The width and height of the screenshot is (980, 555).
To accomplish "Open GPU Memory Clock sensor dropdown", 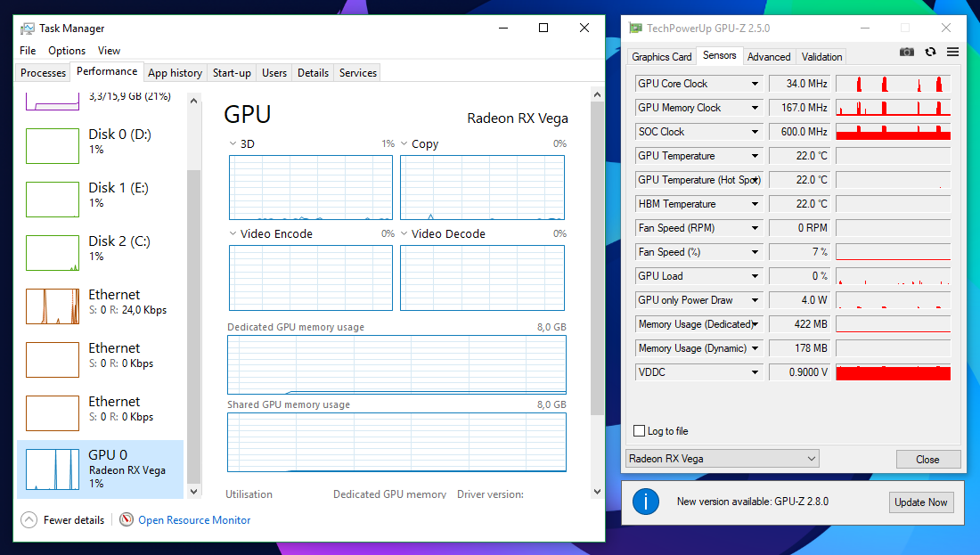I will tap(755, 108).
